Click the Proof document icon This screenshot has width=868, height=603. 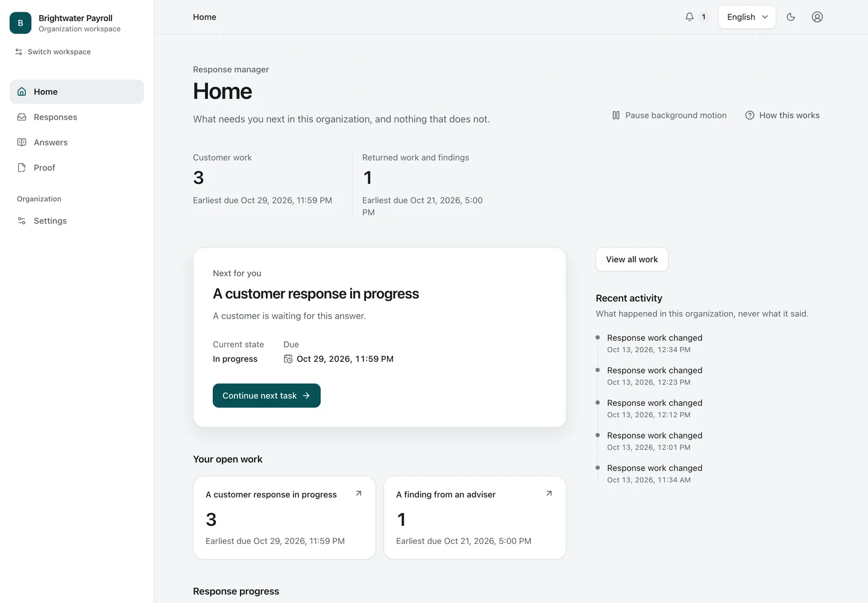coord(22,168)
